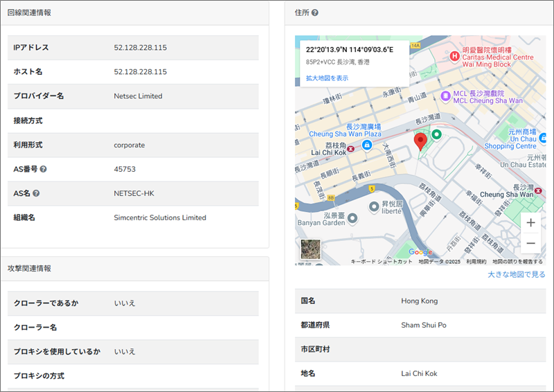
Task: Click the 回線関連情報 section header
Action: pos(29,12)
